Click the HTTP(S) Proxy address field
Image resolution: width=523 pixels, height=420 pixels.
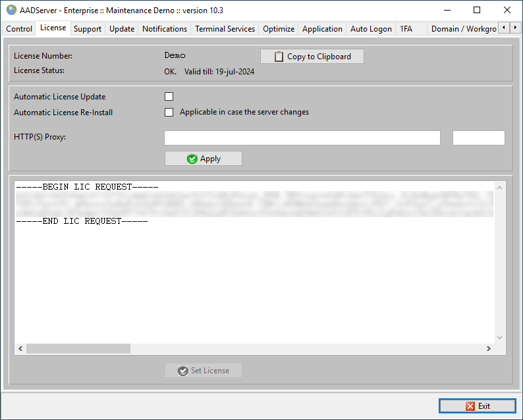tap(302, 138)
